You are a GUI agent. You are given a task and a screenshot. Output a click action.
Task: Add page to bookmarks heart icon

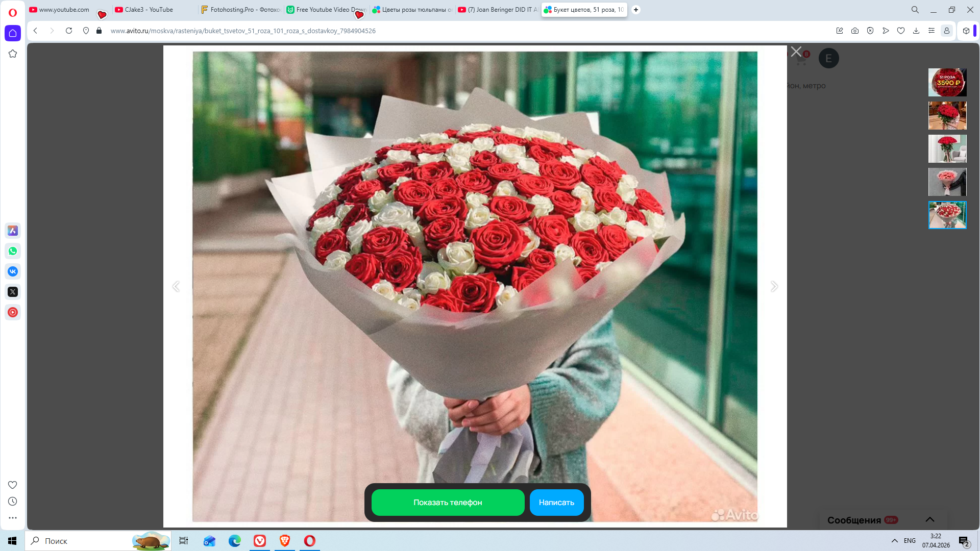click(x=901, y=31)
